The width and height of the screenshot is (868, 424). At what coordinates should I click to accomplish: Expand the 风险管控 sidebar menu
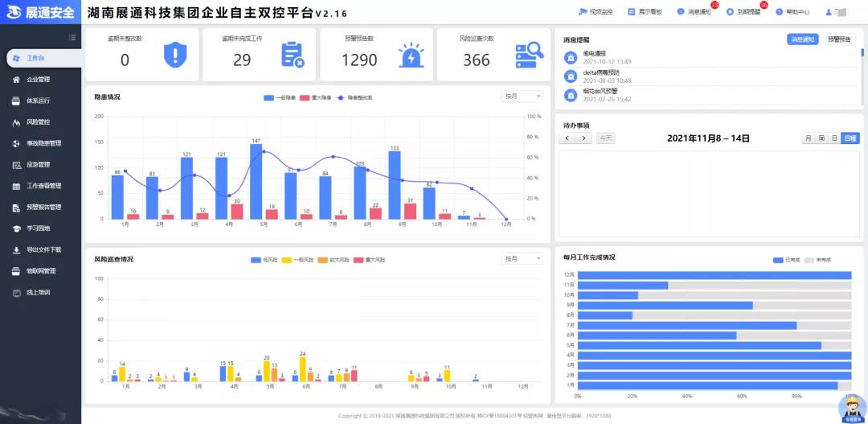[x=39, y=122]
